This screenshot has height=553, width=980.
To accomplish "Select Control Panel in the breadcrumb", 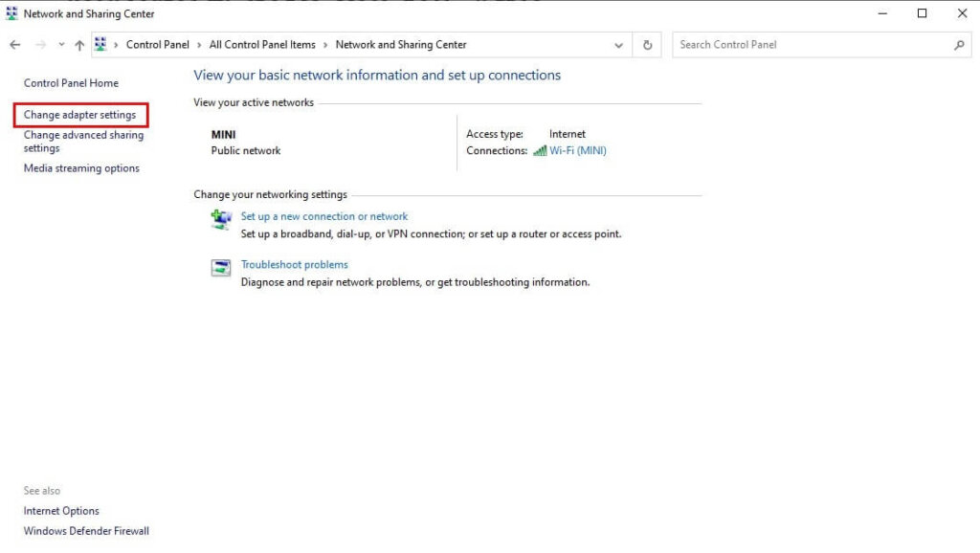I will [x=158, y=44].
